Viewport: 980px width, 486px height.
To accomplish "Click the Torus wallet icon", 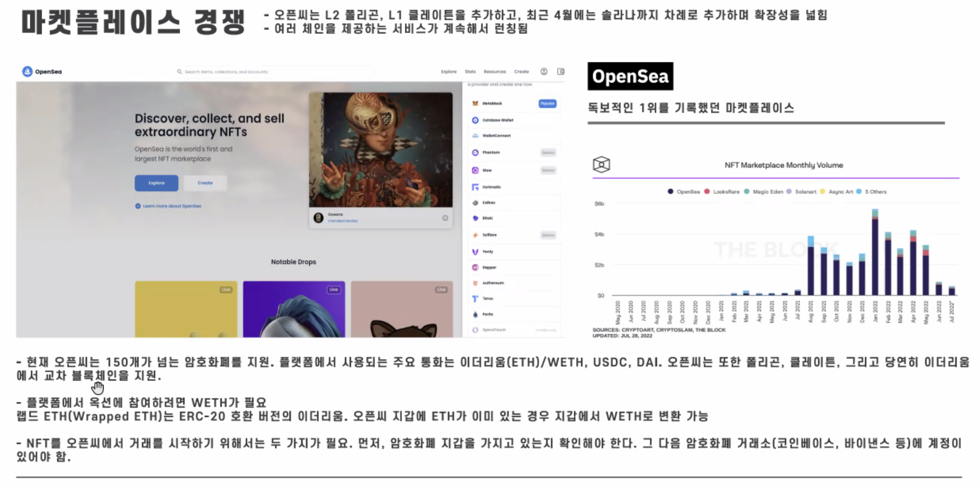I will (x=475, y=298).
